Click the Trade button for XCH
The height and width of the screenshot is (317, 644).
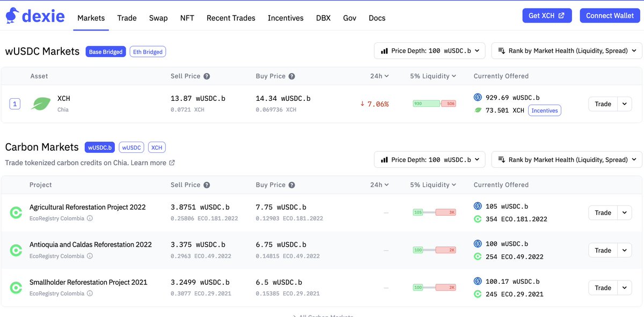pos(603,104)
